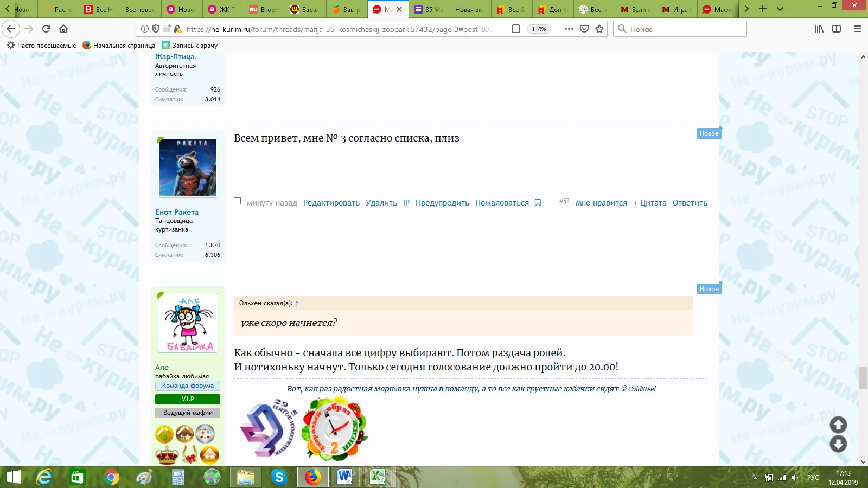The image size is (868, 488).
Task: Switch to the 'Игра' tab
Action: 676,9
